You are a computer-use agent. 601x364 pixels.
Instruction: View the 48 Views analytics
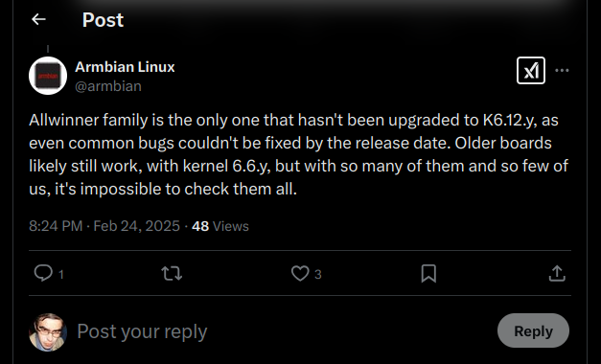coord(220,226)
